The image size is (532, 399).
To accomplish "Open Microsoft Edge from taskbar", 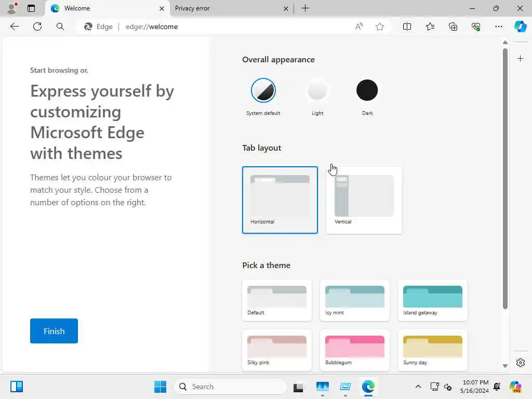I will pos(368,387).
